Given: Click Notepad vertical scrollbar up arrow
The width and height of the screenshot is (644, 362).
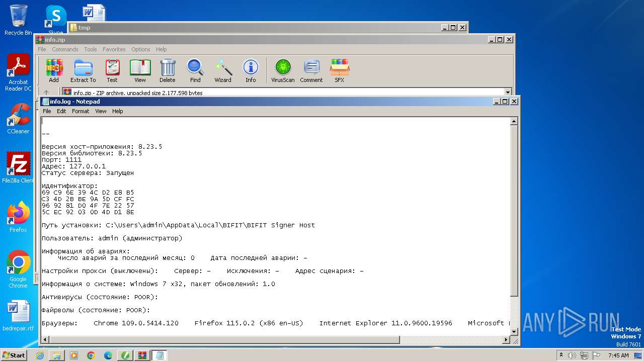Looking at the screenshot, I should [x=514, y=121].
